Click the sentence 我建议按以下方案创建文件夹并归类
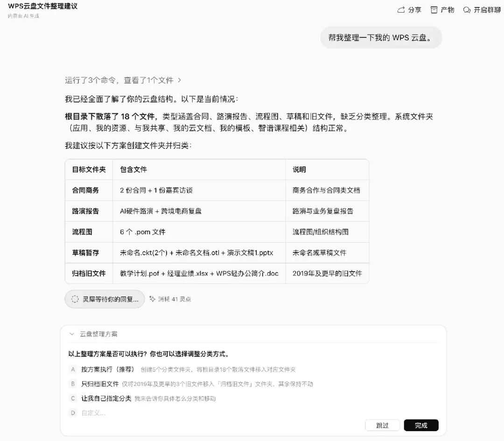504x441 pixels. tap(128, 146)
